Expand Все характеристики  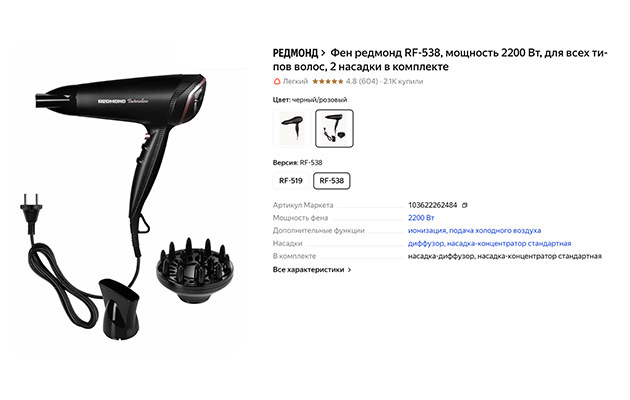[312, 270]
